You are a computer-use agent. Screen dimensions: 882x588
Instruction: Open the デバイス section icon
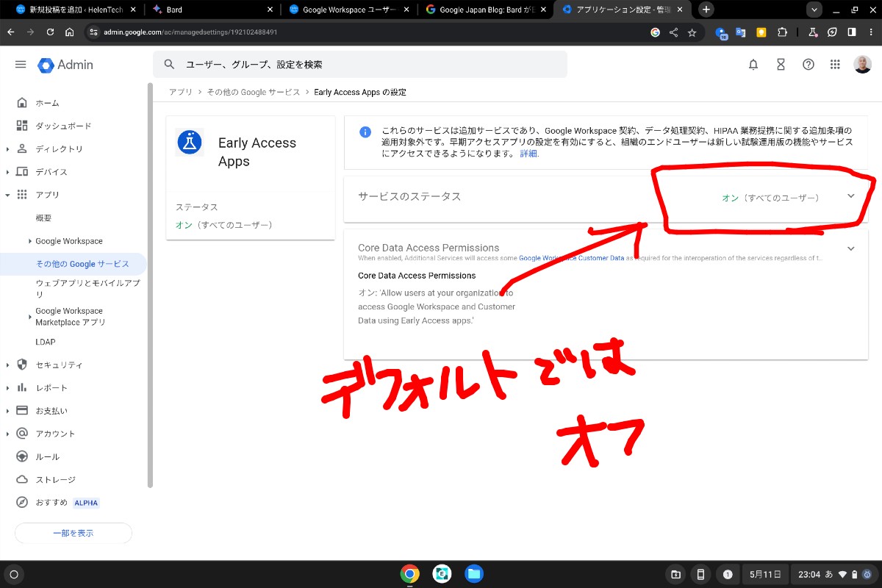pos(22,171)
